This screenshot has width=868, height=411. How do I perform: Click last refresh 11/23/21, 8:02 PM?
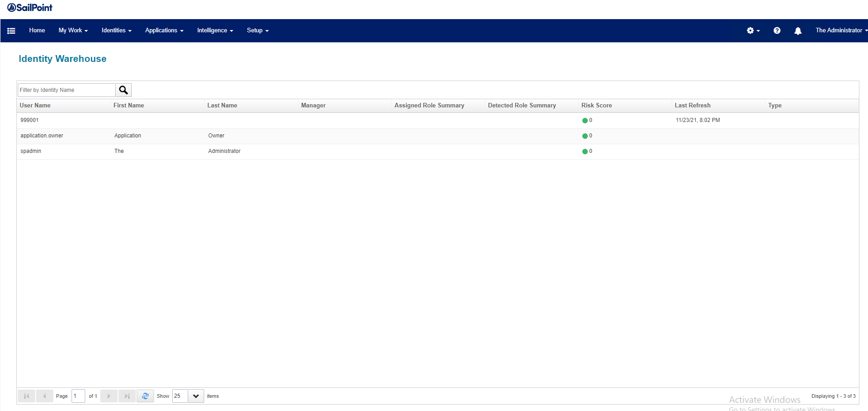[x=698, y=120]
